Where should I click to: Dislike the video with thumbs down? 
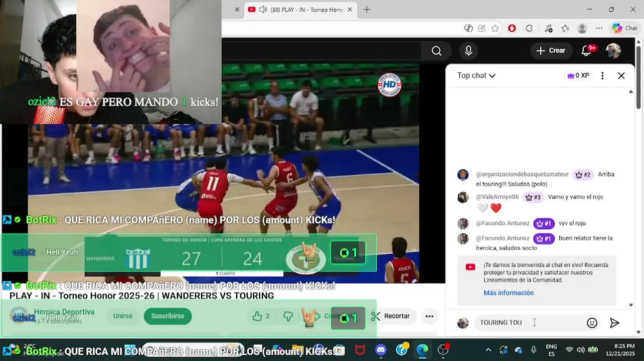coord(288,316)
